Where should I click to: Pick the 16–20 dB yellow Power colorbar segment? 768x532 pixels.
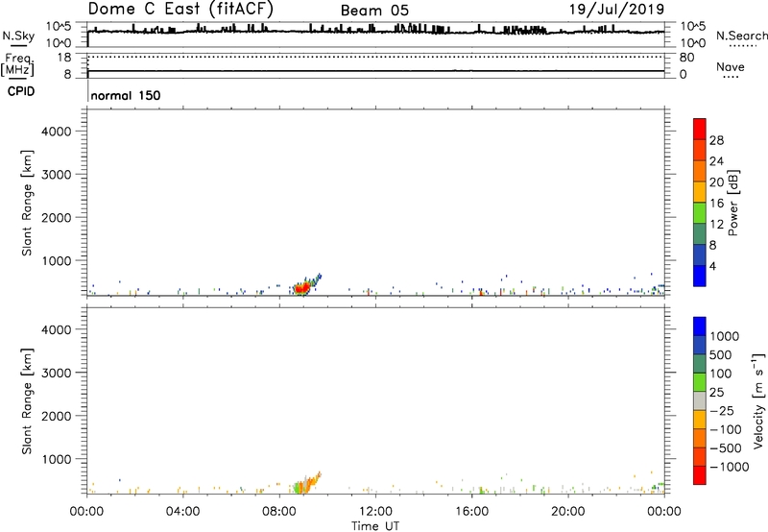click(700, 192)
